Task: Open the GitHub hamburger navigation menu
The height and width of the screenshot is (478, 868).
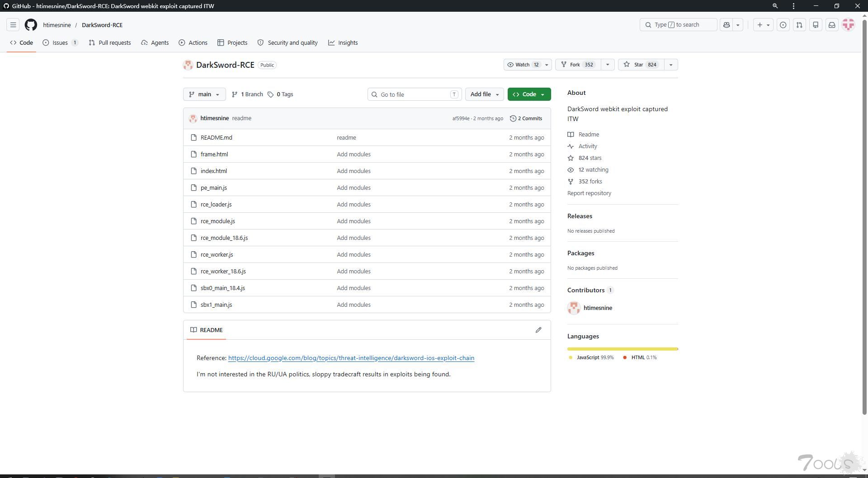Action: [13, 25]
